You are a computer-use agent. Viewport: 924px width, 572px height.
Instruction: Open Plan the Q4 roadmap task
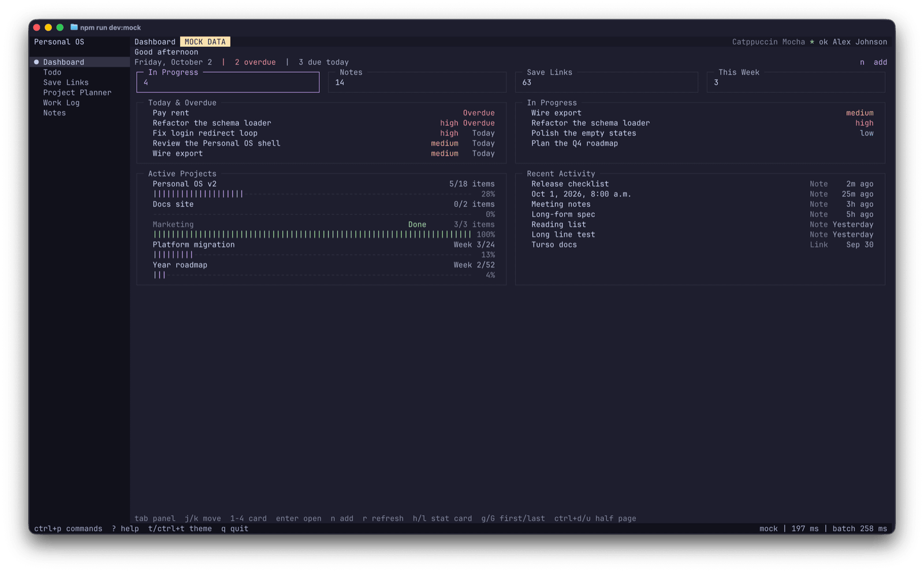point(702,143)
